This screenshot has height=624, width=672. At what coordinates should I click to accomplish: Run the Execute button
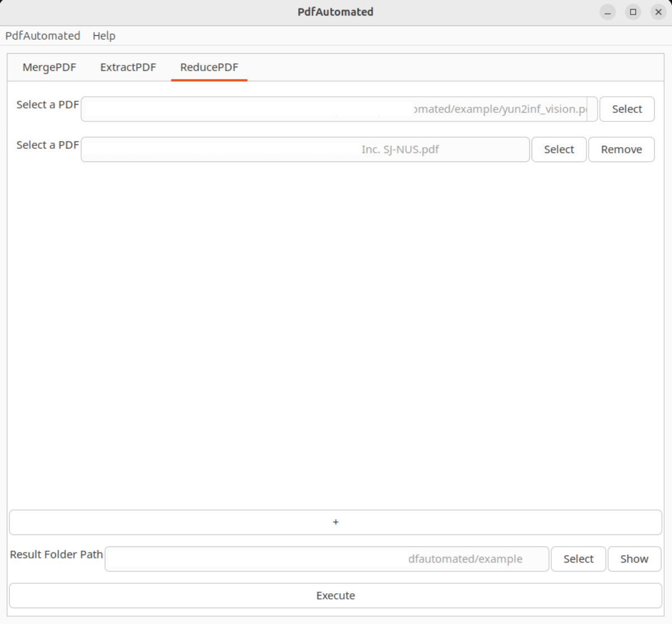(x=336, y=595)
